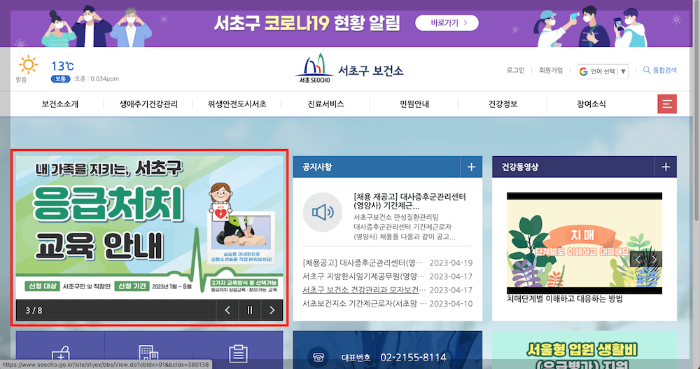Screen dimensions: 700x369
Task: Click the 공지사항 panel heading
Action: pos(317,167)
